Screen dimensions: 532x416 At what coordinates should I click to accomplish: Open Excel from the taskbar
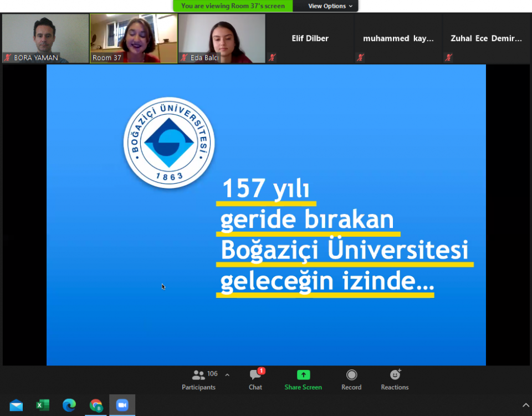pos(43,405)
